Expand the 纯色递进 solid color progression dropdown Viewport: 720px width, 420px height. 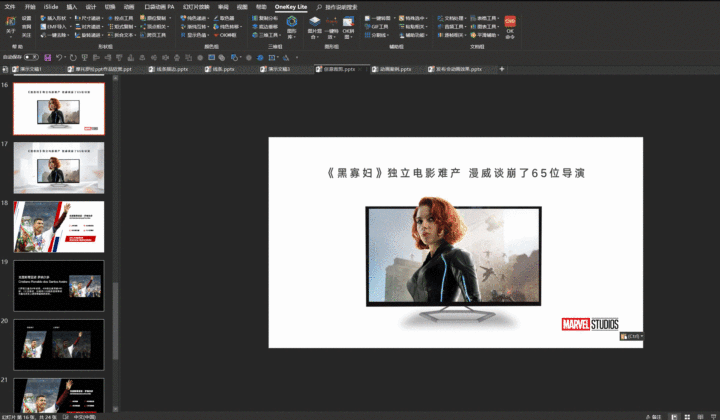(208, 18)
